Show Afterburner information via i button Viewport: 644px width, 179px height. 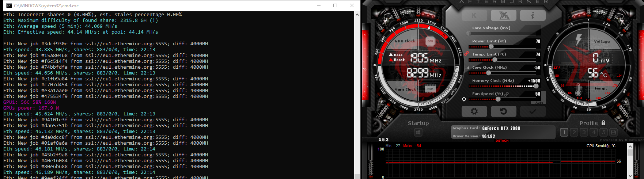pos(533,15)
